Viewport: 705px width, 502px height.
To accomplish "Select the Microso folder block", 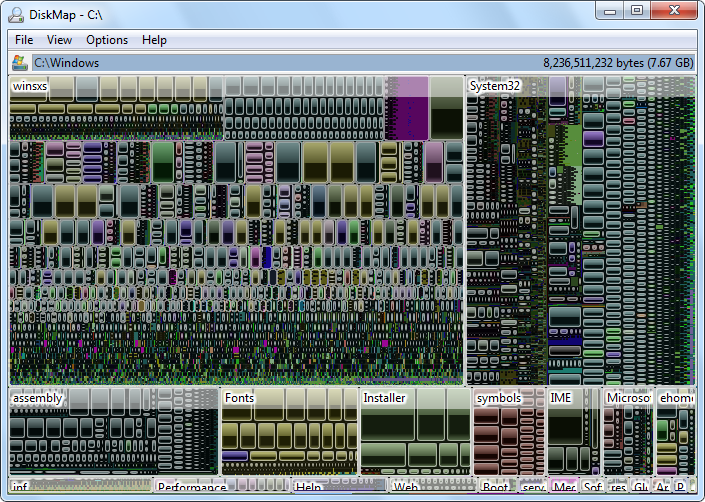I will (x=628, y=431).
